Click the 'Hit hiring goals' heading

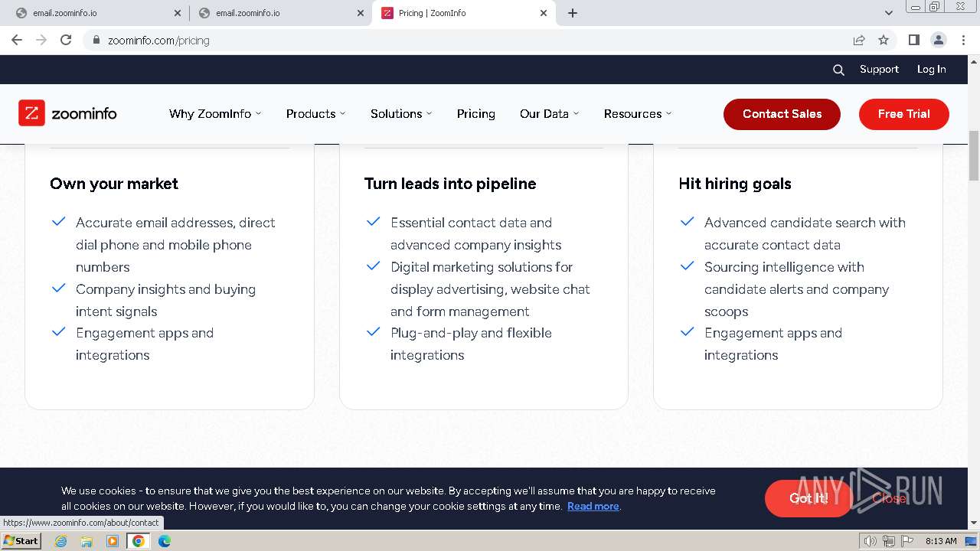[735, 184]
